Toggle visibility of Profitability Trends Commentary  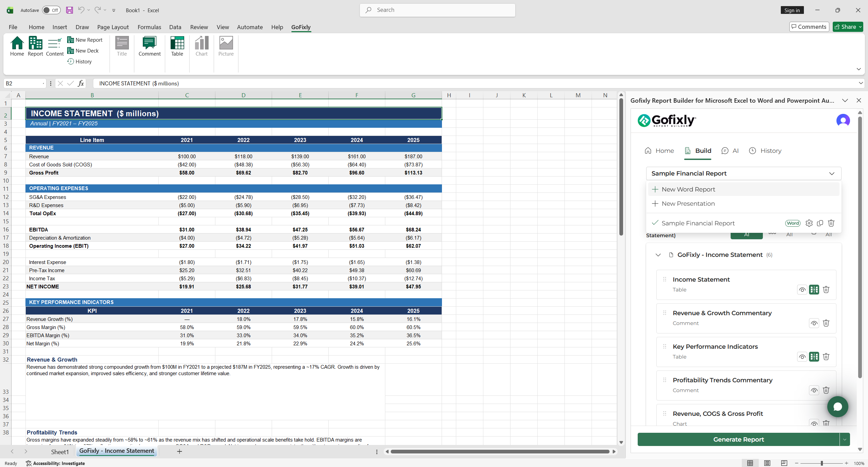814,390
